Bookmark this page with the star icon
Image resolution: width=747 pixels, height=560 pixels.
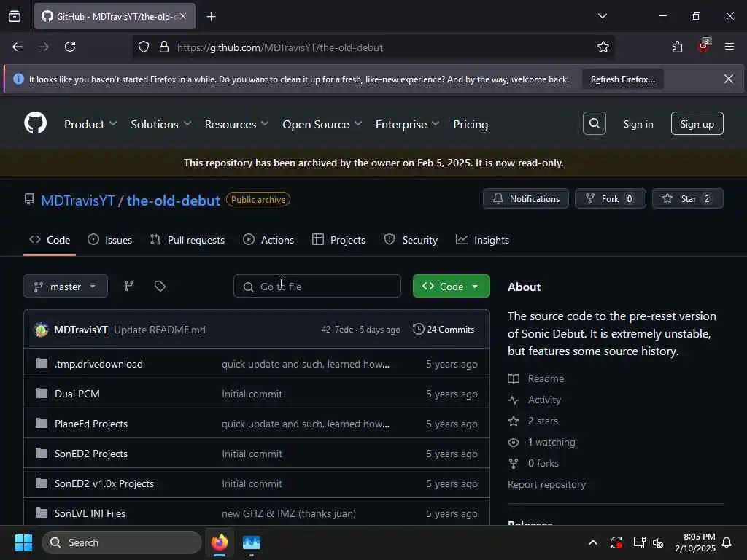point(603,47)
